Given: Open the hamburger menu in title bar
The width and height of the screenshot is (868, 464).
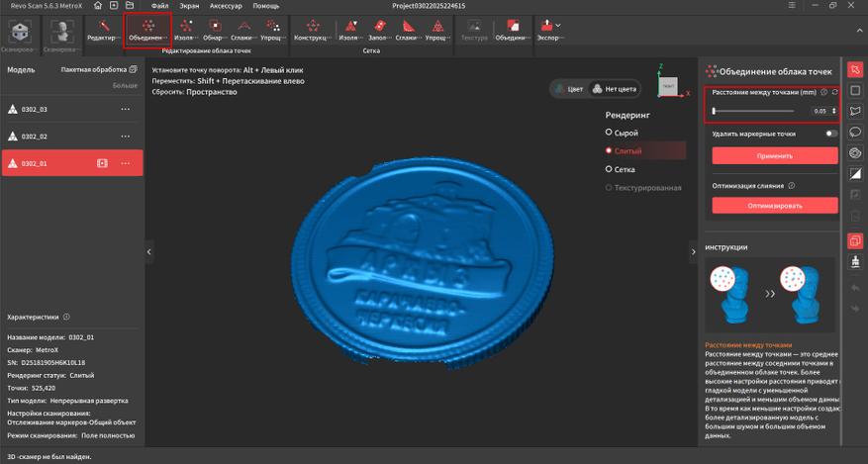Looking at the screenshot, I should click(792, 6).
